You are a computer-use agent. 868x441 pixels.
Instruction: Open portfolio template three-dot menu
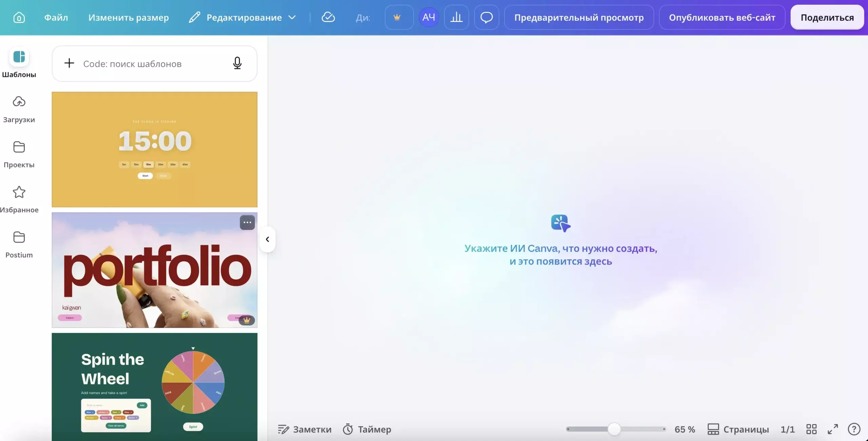tap(247, 223)
